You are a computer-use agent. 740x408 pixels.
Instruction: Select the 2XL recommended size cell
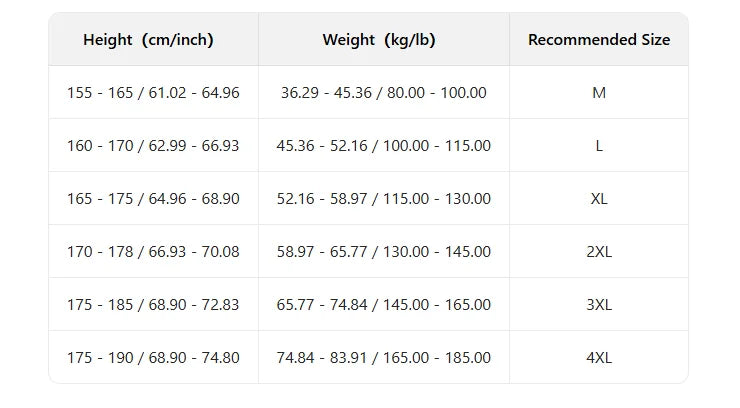pos(599,252)
